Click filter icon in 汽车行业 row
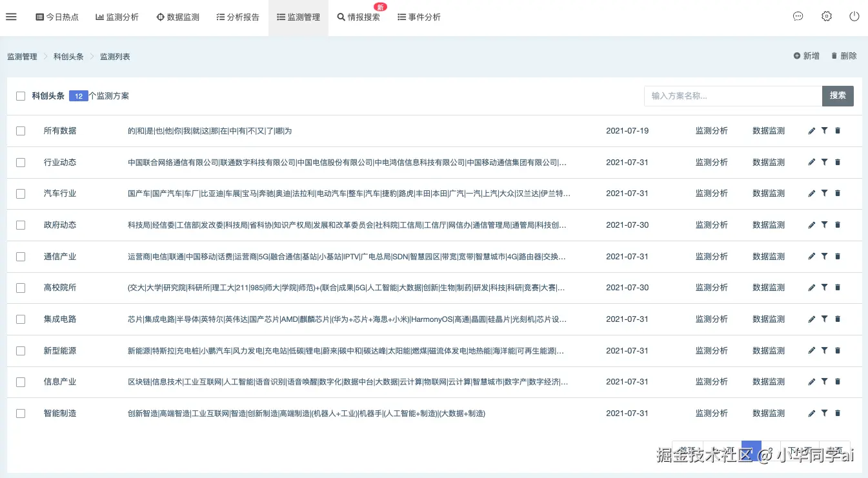 click(825, 194)
